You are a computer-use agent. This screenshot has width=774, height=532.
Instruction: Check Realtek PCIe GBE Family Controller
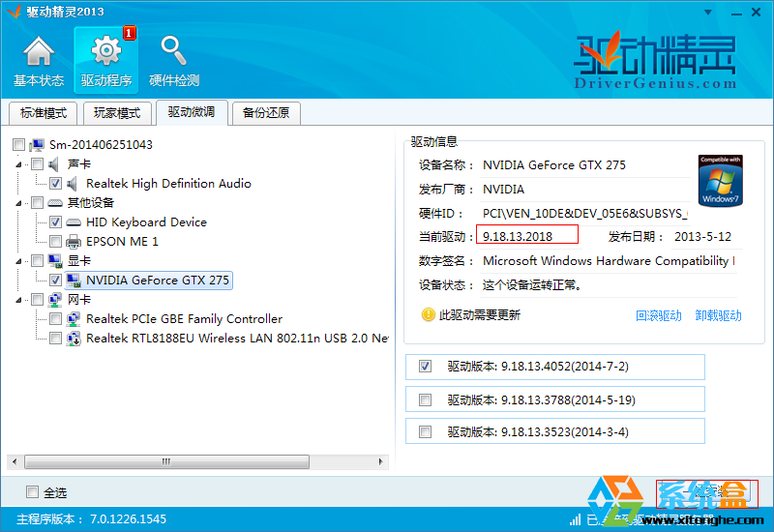(55, 319)
